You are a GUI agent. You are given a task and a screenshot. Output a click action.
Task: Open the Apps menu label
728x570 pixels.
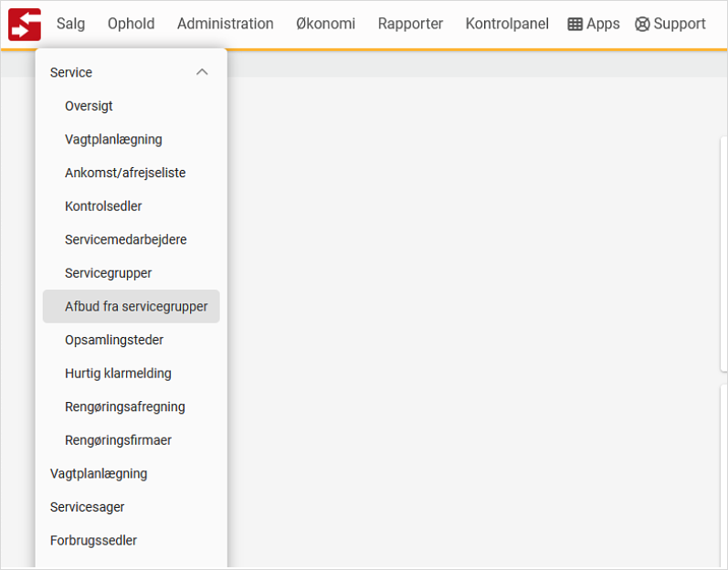[603, 24]
